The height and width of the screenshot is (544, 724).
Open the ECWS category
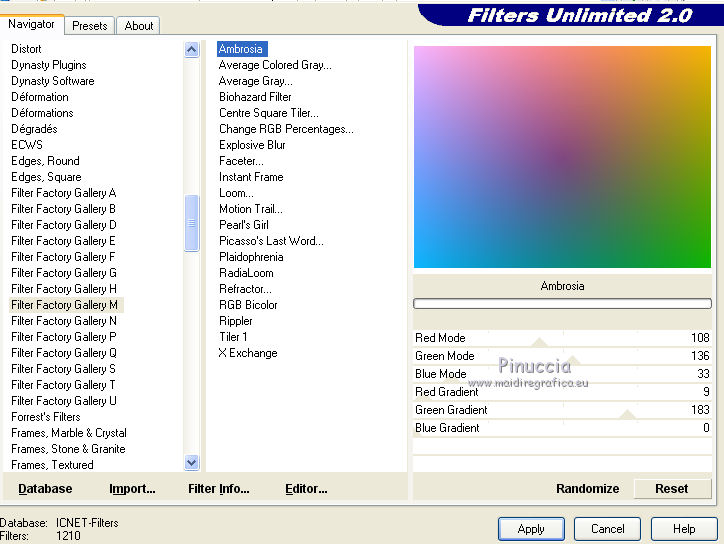27,145
